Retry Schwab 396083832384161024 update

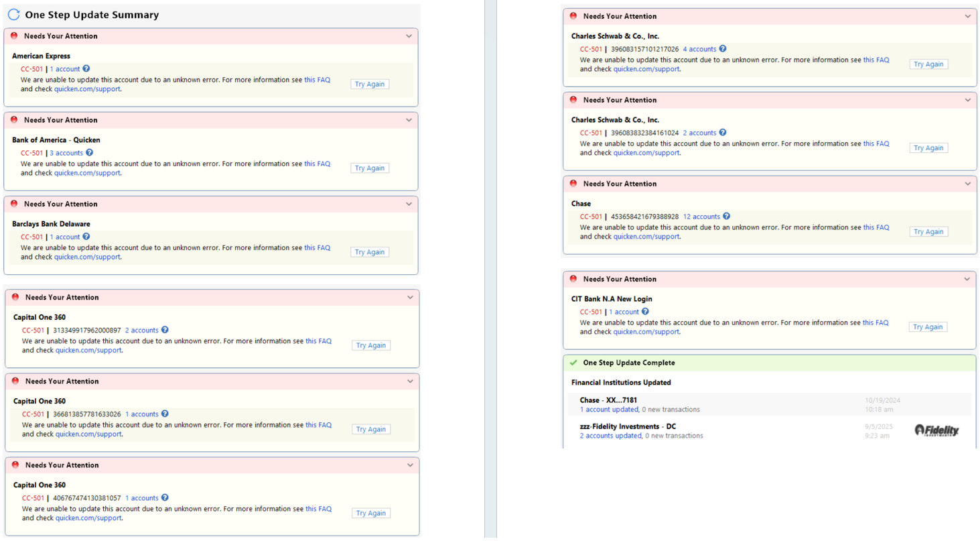928,147
